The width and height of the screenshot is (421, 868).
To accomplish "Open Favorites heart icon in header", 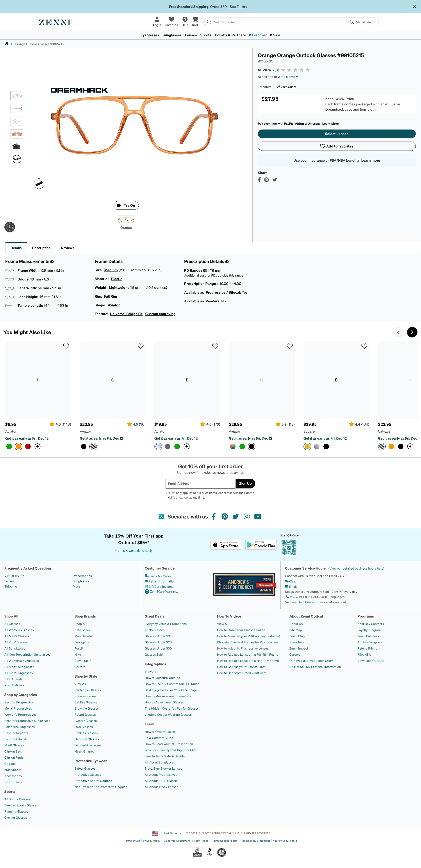I will pos(171,21).
